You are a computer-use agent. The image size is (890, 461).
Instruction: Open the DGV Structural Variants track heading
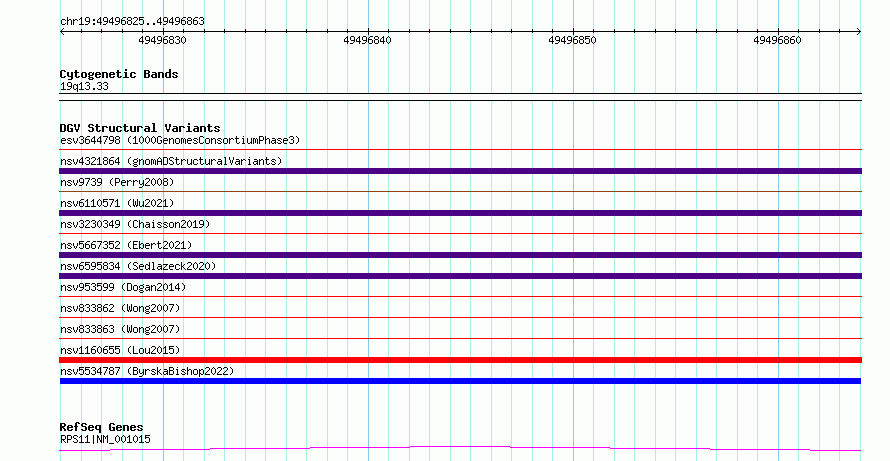pos(140,128)
